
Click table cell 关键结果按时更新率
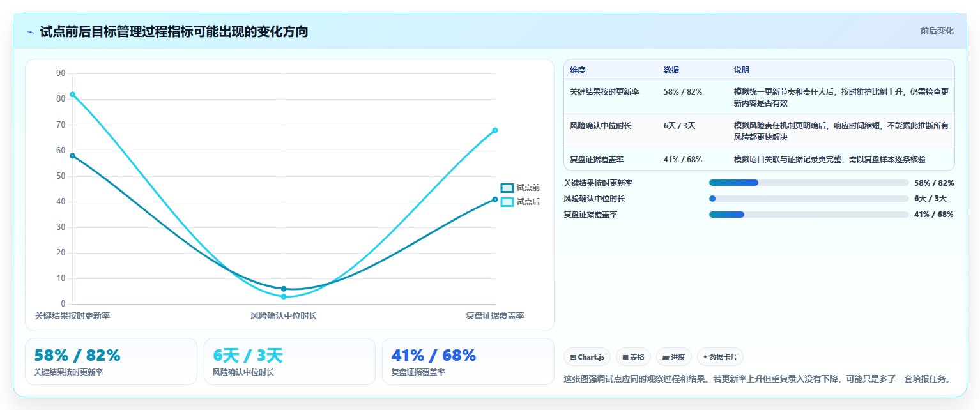(x=604, y=92)
